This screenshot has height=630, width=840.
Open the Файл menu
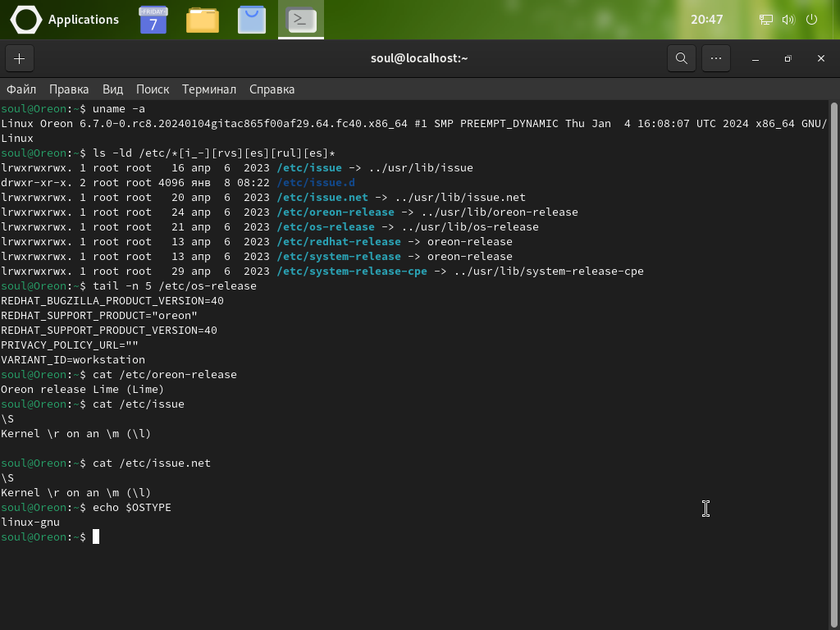21,89
